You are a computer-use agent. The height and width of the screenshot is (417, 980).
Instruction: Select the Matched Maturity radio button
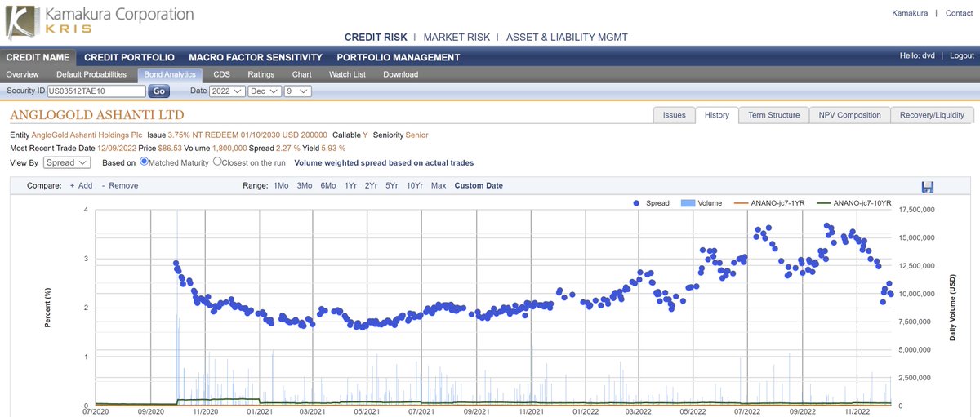click(145, 162)
